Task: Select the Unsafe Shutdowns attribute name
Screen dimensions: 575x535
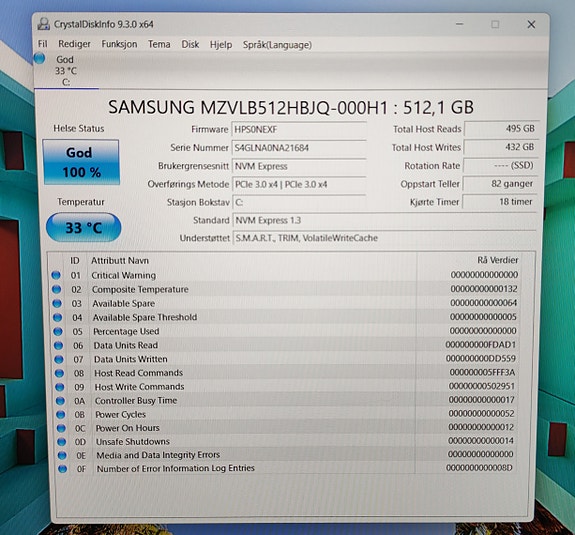Action: coord(133,441)
